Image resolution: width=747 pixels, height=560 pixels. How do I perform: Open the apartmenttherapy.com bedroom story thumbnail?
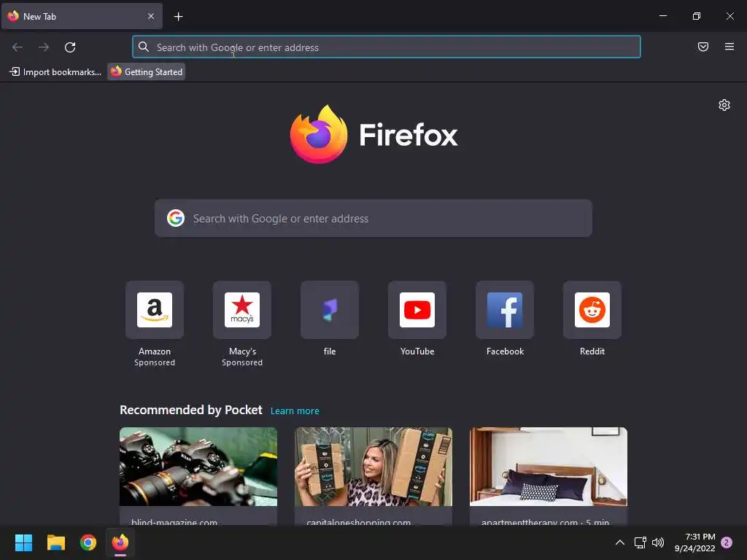549,467
